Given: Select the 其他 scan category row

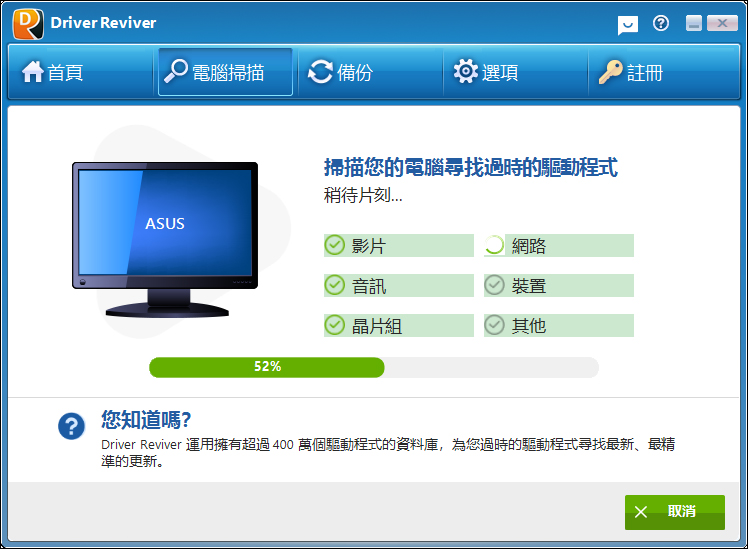Looking at the screenshot, I should (559, 326).
